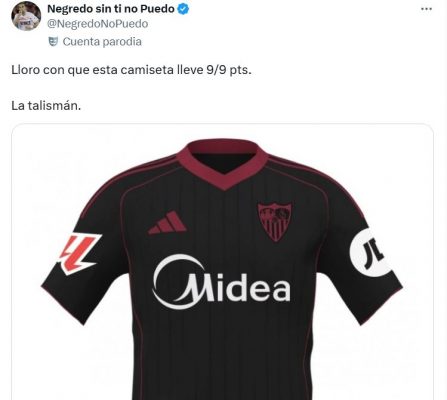The width and height of the screenshot is (447, 400).
Task: Click the LaLiga sleeve patch logo
Action: point(80,253)
